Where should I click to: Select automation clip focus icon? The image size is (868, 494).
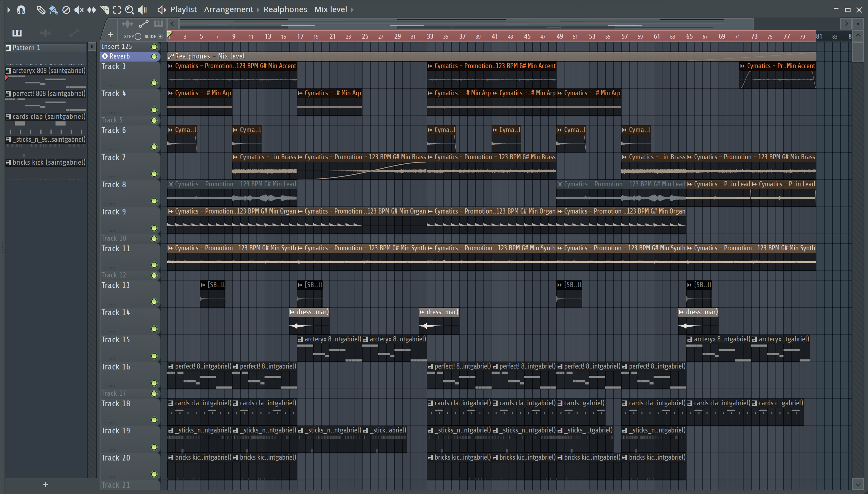tap(144, 24)
